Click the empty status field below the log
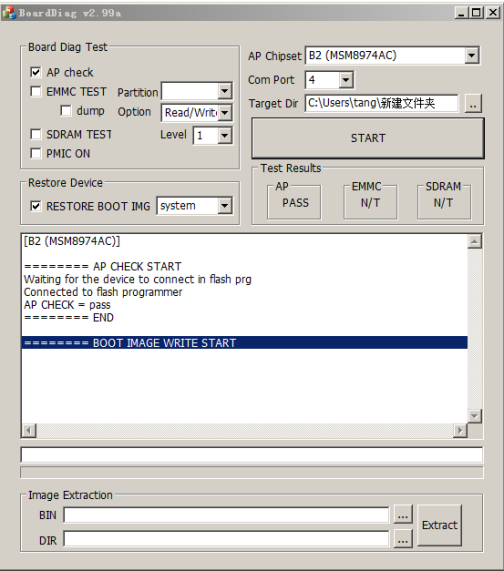The height and width of the screenshot is (571, 504). (x=252, y=455)
